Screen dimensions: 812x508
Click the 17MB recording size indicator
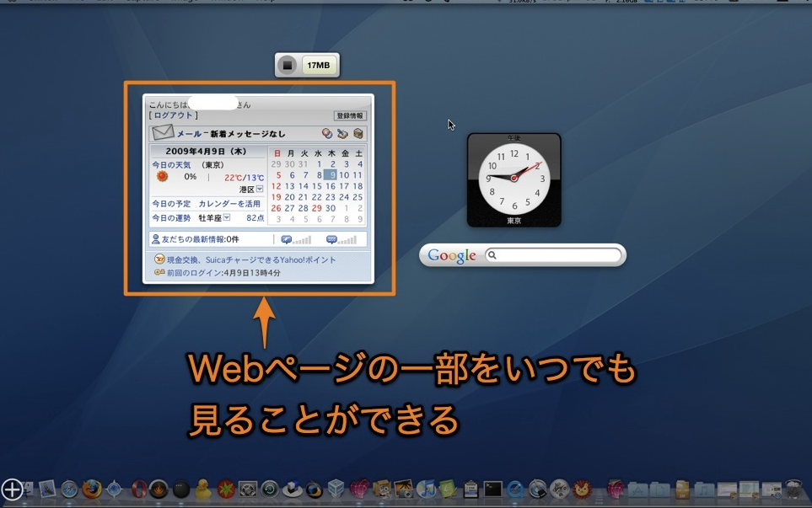coord(319,65)
